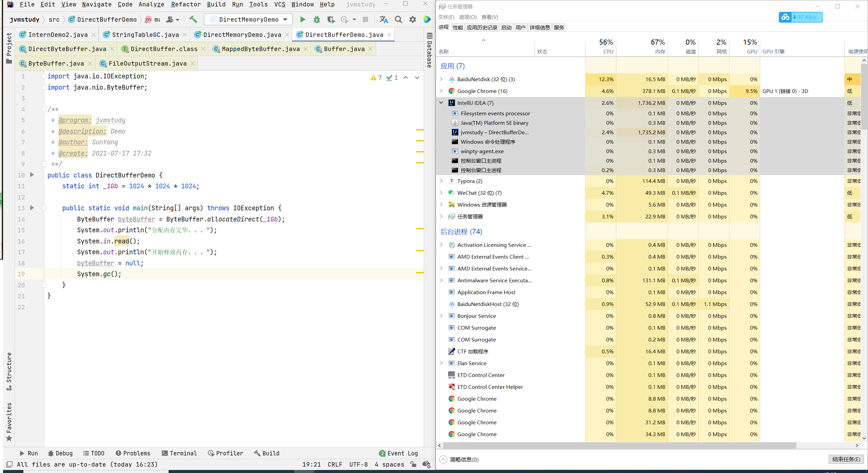Open the Translate icon in IDEA toolbar

point(383,20)
